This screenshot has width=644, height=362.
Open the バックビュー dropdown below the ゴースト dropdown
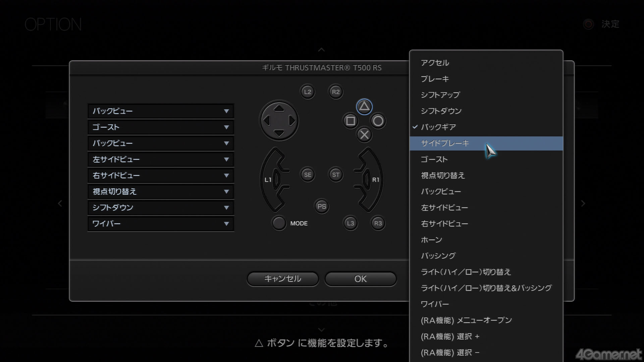[161, 143]
